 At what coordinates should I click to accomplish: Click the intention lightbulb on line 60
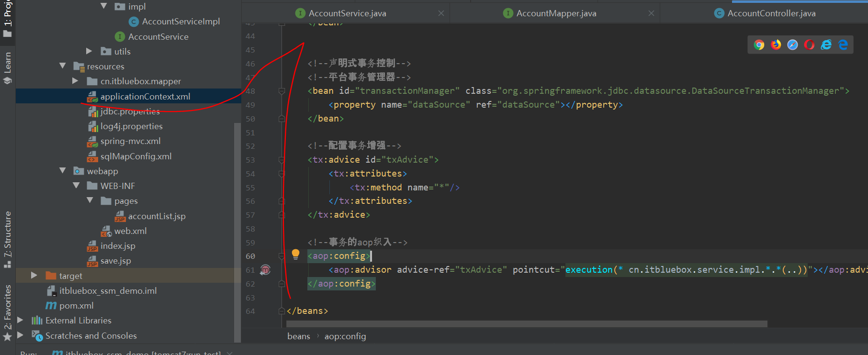295,254
